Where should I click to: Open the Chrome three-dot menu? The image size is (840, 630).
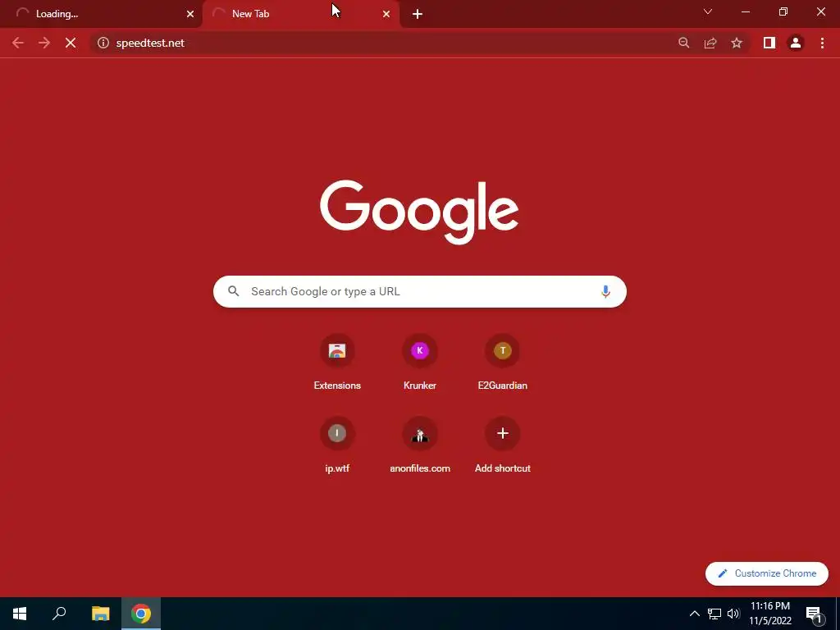[822, 43]
